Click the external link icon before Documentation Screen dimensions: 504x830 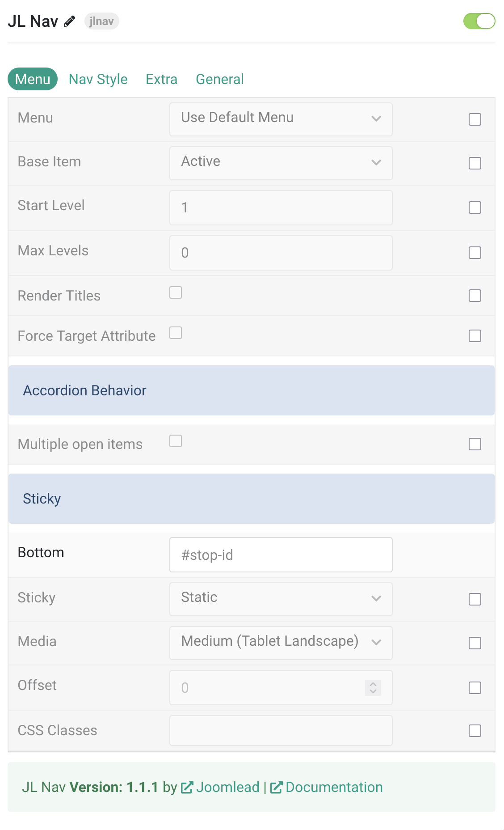(276, 787)
